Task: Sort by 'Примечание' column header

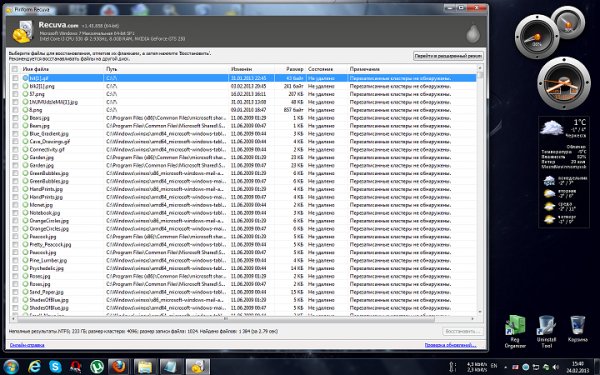Action: (x=412, y=69)
